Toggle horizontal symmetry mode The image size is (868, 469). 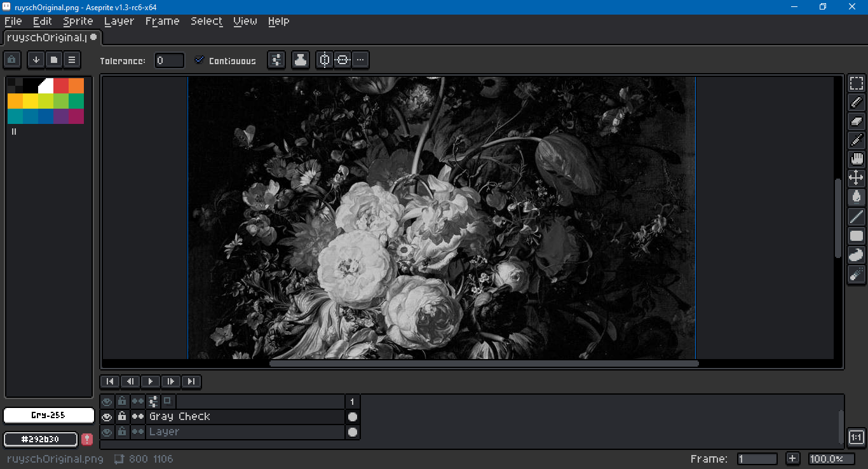point(342,60)
